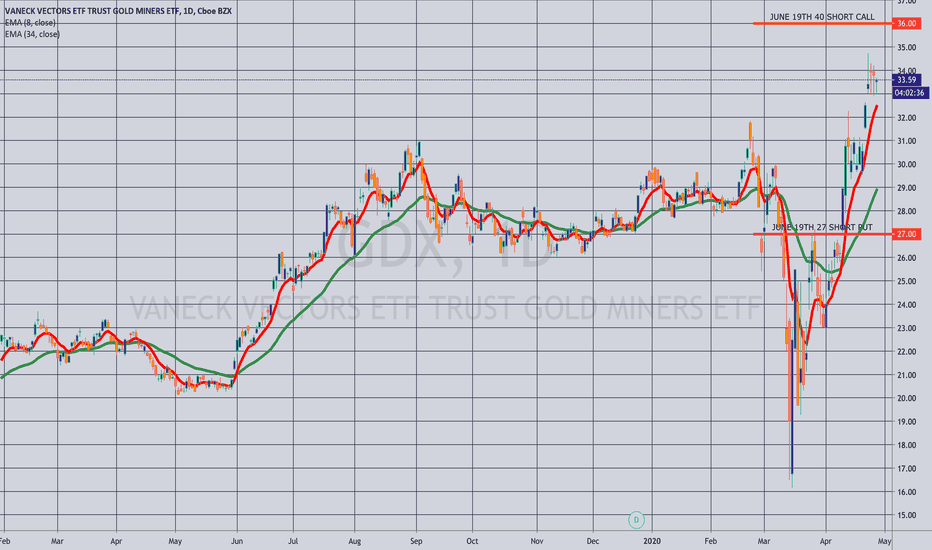This screenshot has height=550, width=932.
Task: Select the EMA (8, close) indicator label
Action: (30, 23)
